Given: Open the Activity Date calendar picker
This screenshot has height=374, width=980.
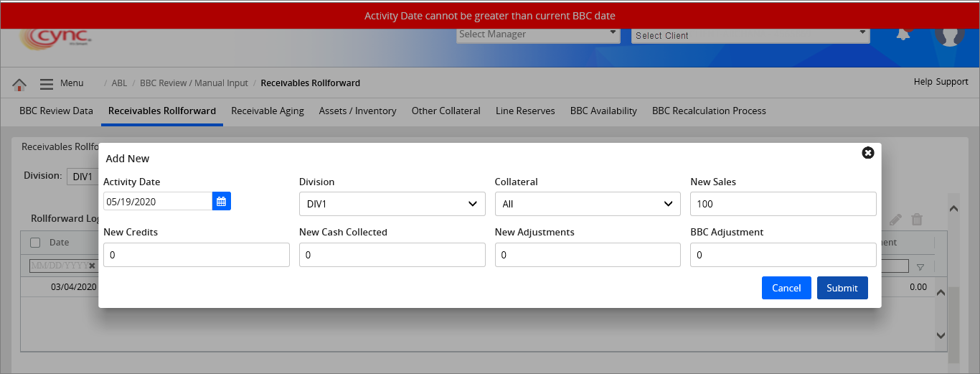Looking at the screenshot, I should 221,202.
